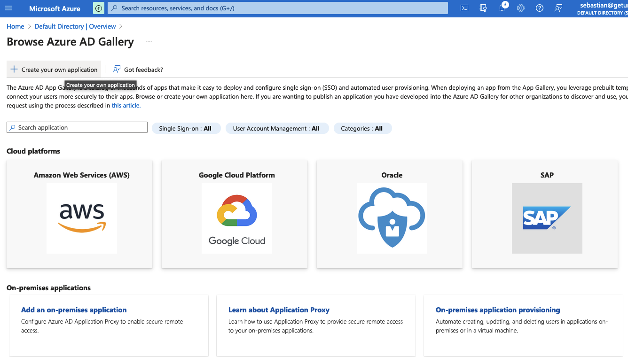Navigate to Default Directory Overview breadcrumb
Screen dimensions: 628x364
(75, 26)
